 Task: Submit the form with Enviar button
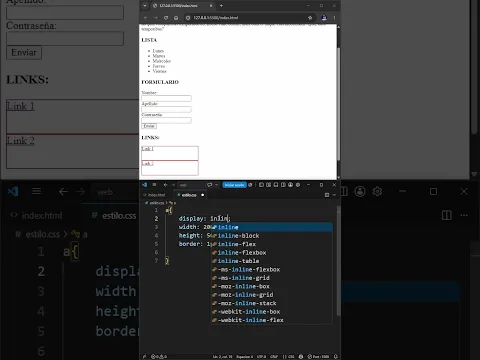[149, 126]
